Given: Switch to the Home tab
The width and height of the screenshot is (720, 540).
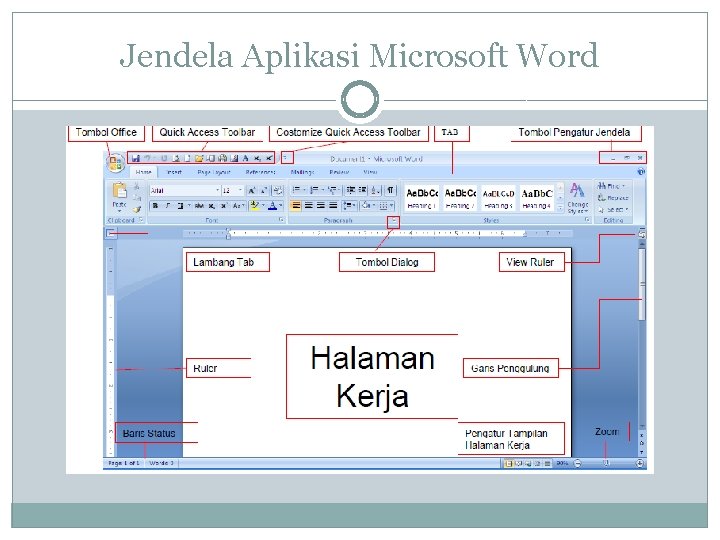Looking at the screenshot, I should pos(144,172).
